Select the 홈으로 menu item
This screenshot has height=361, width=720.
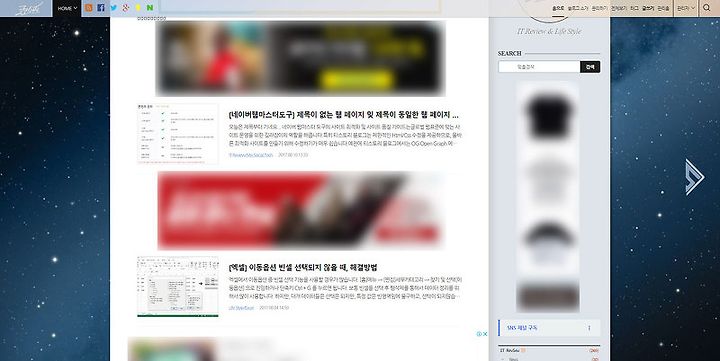click(558, 8)
